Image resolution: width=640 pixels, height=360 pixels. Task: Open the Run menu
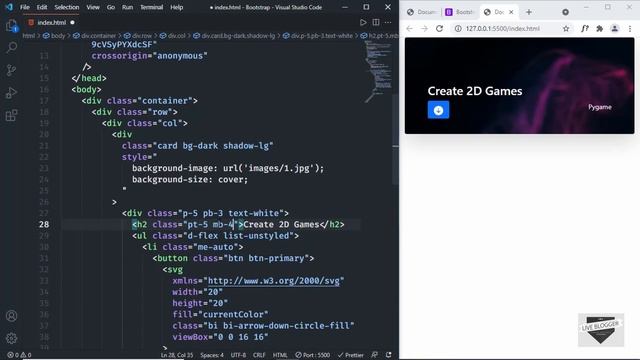[x=127, y=7]
